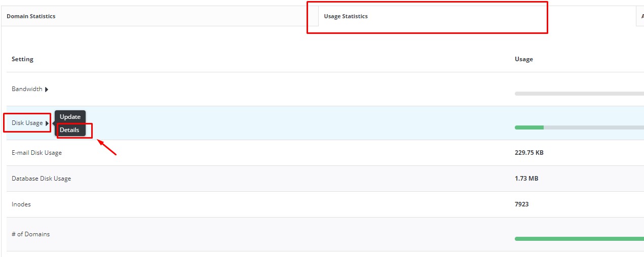The image size is (644, 257).
Task: Click the Usage column header
Action: pos(523,59)
